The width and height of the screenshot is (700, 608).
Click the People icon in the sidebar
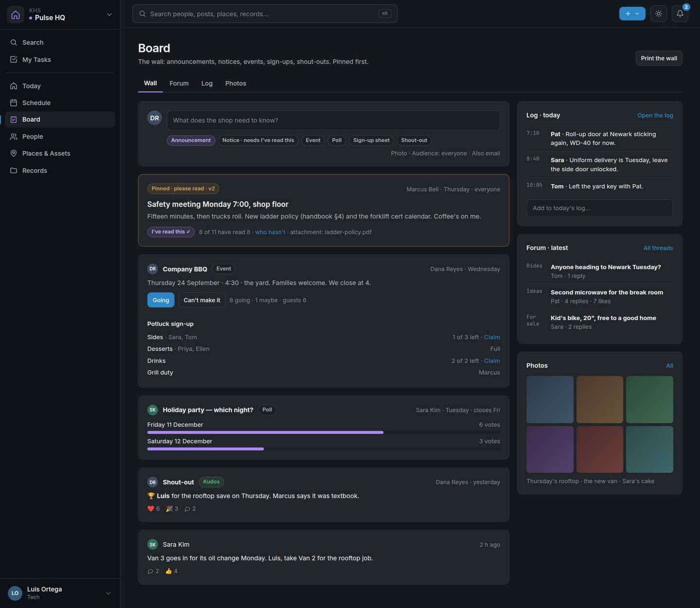14,137
